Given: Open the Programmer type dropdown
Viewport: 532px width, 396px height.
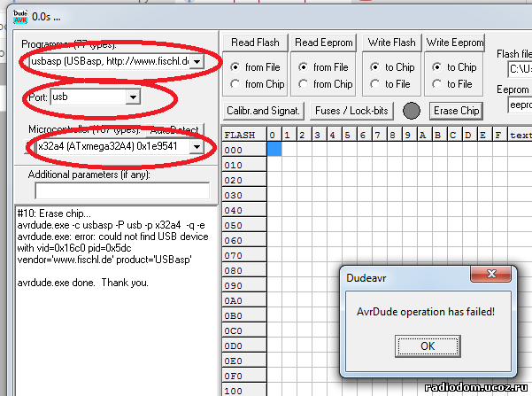Looking at the screenshot, I should point(197,62).
